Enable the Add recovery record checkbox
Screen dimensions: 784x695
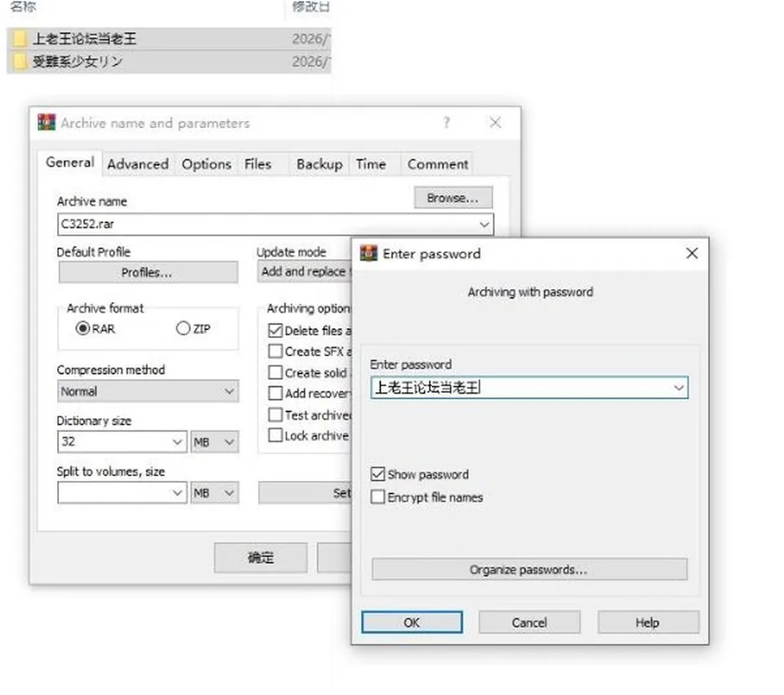pyautogui.click(x=275, y=394)
